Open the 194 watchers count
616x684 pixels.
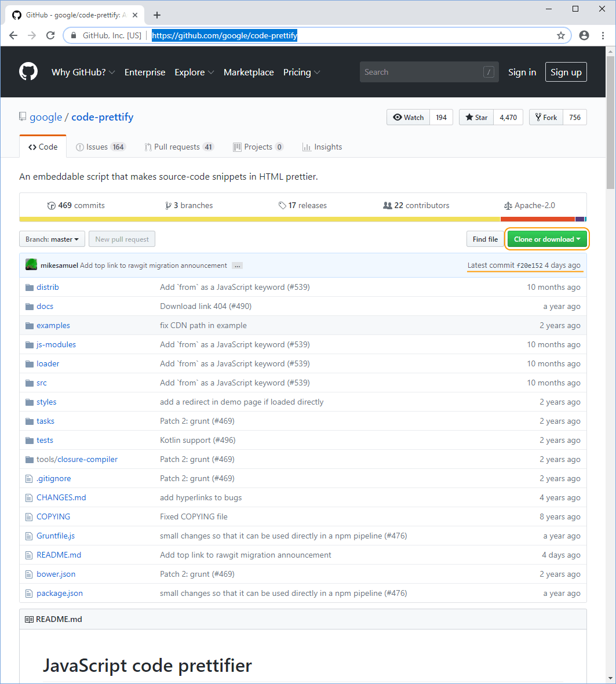441,117
